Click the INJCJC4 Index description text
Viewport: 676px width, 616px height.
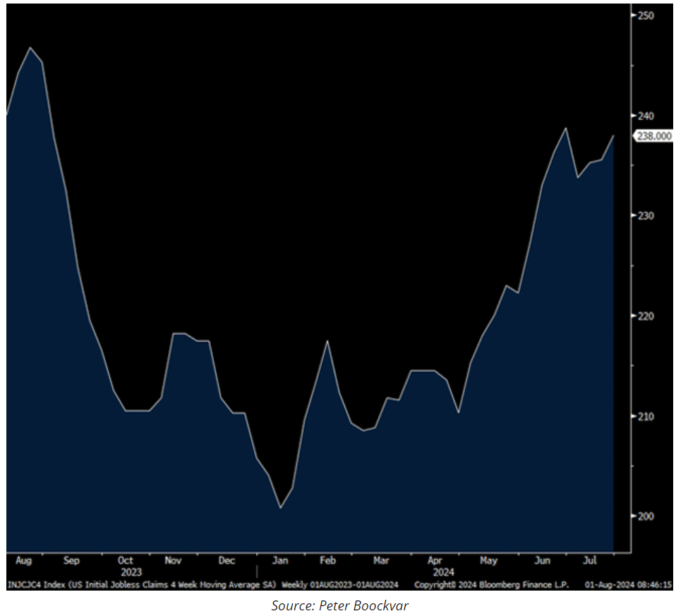click(x=141, y=586)
